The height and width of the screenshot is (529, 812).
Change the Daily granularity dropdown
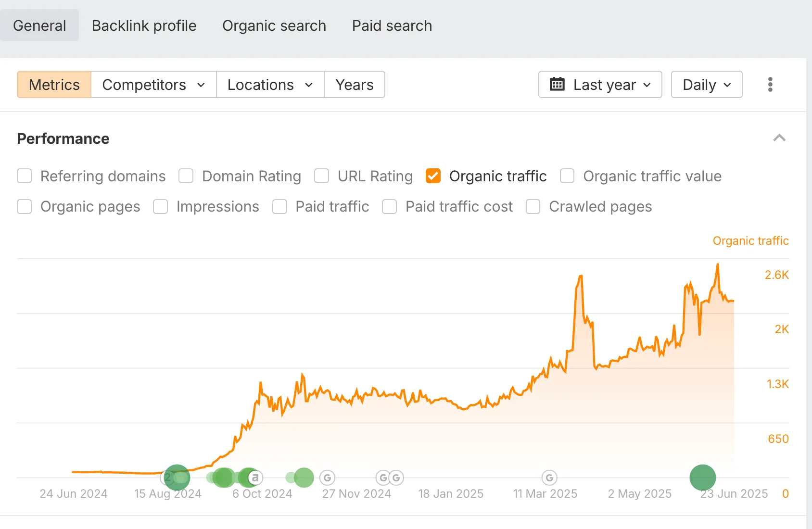[706, 84]
